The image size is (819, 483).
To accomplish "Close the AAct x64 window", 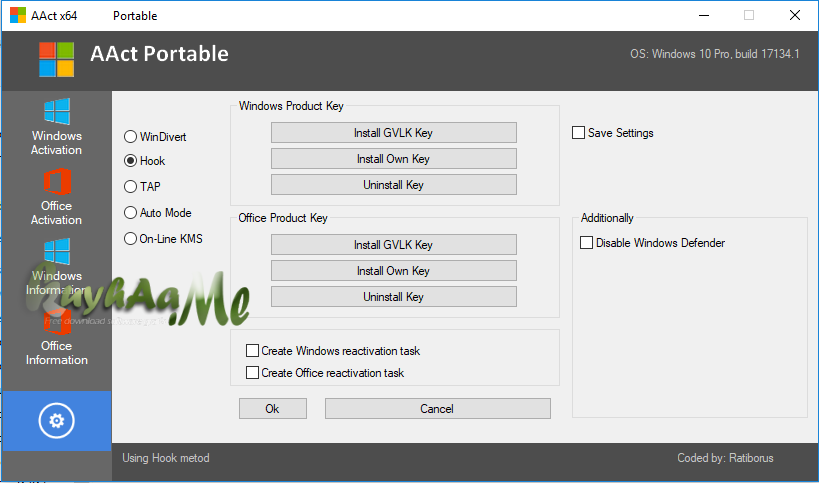I will (x=795, y=15).
